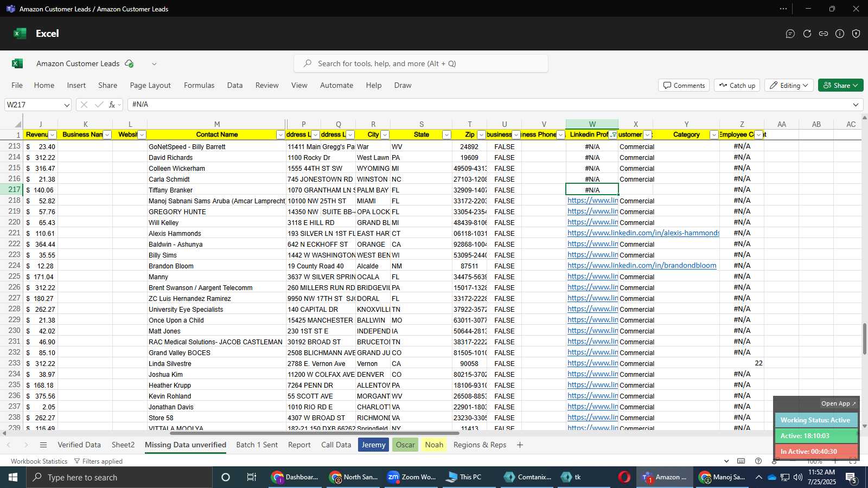Switch to the Oscar sheet tab
868x488 pixels.
click(x=405, y=445)
